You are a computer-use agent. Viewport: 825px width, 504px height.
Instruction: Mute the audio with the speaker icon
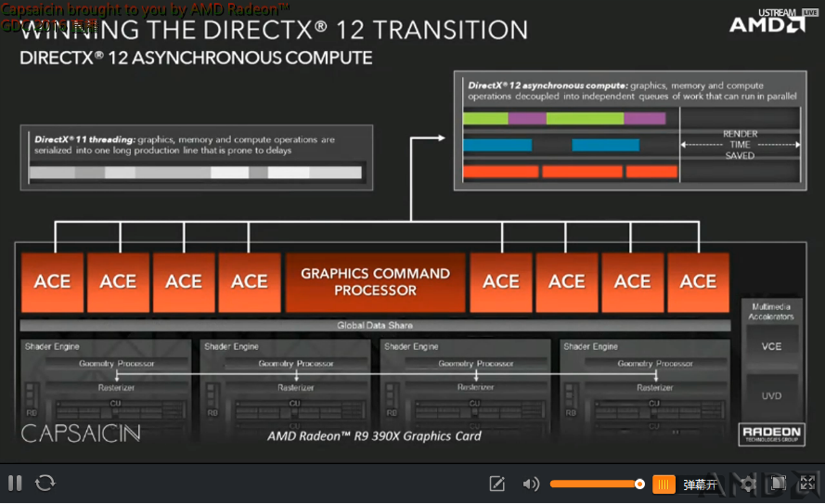pos(531,484)
